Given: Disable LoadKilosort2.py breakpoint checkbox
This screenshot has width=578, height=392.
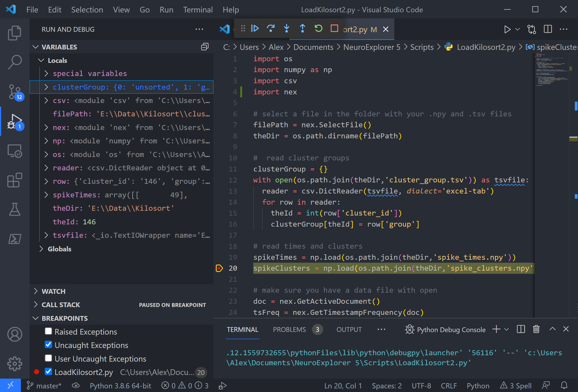Looking at the screenshot, I should 48,372.
